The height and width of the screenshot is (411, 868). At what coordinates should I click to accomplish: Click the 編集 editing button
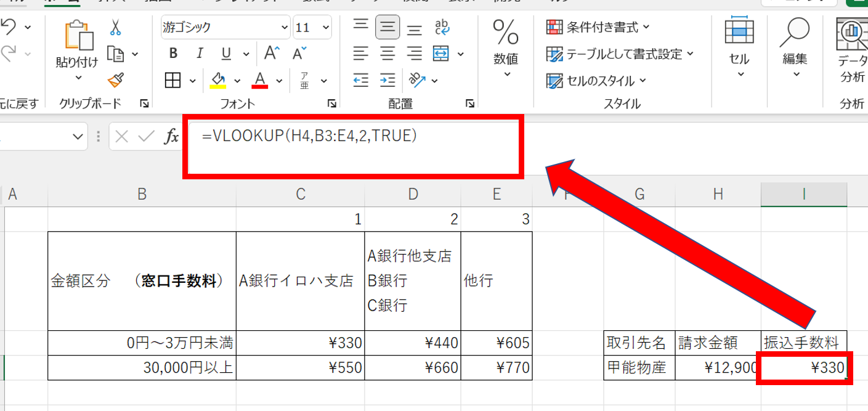(x=795, y=49)
